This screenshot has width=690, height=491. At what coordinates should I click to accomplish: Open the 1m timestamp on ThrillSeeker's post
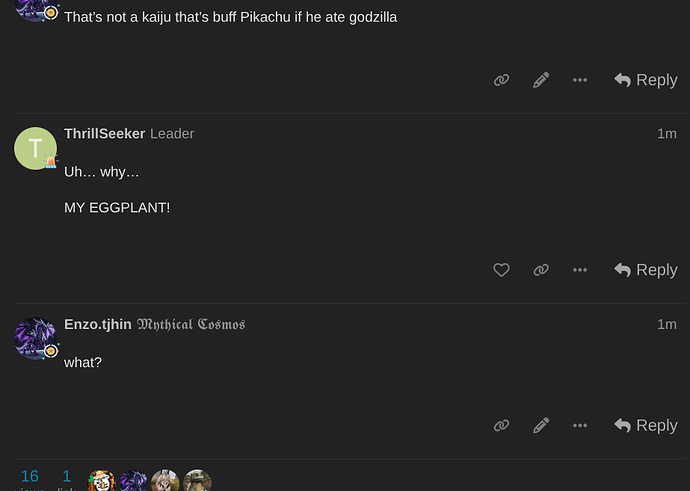click(x=667, y=134)
